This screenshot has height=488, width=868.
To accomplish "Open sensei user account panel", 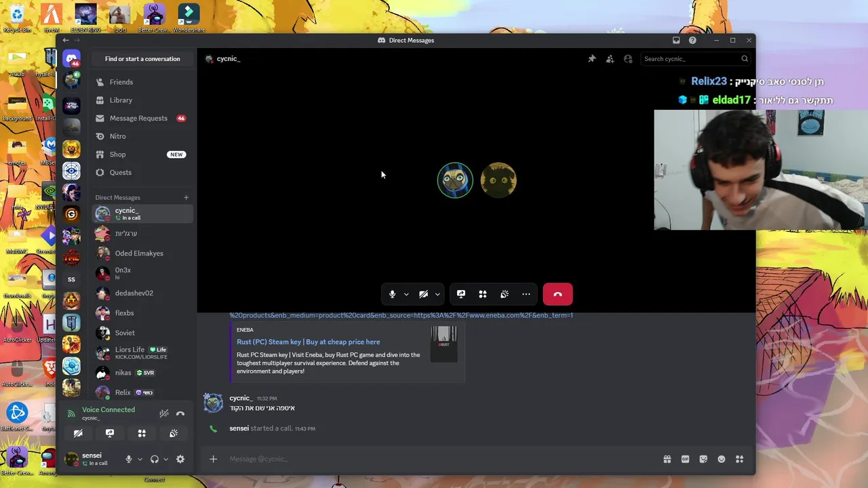I will coord(92,459).
